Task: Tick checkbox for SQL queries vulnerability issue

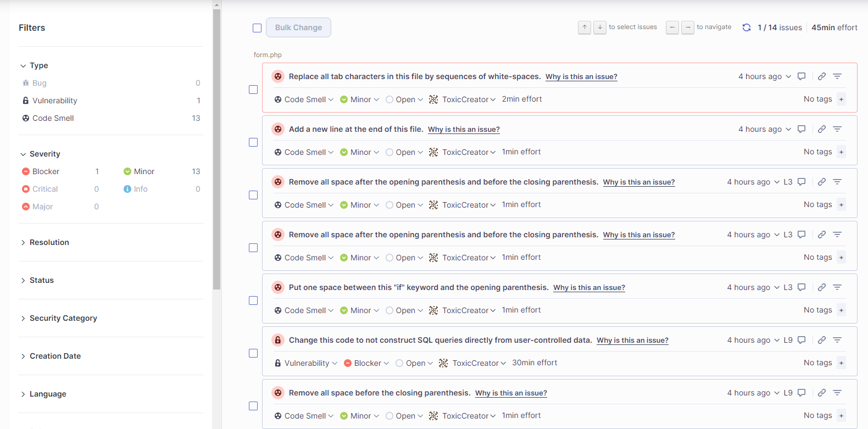Action: pyautogui.click(x=253, y=353)
